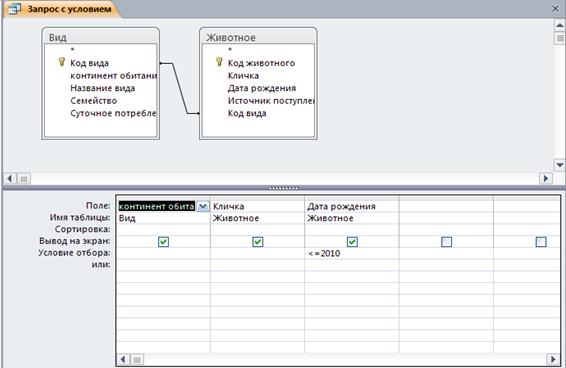Select the asterisk in the Животное table
566x368 pixels.
230,50
